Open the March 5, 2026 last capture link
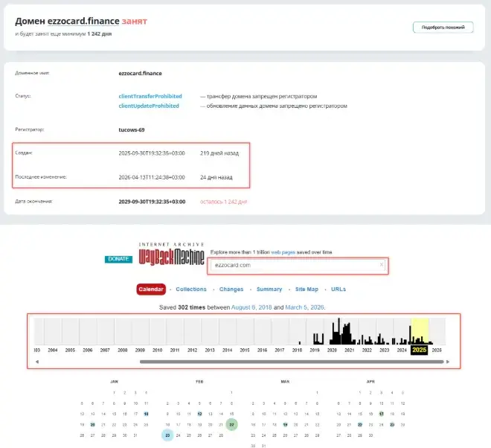This screenshot has height=448, width=491. (x=304, y=307)
